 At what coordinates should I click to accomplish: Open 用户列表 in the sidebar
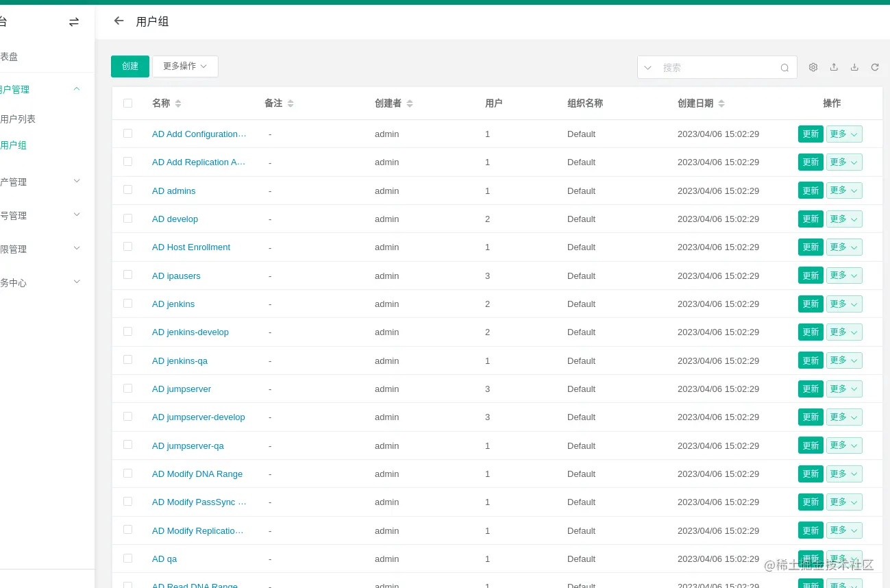(x=18, y=119)
